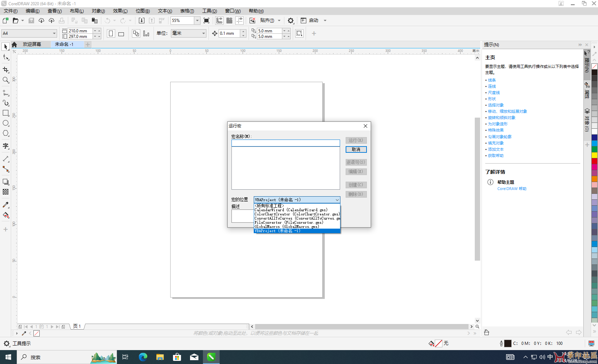Image resolution: width=598 pixels, height=364 pixels.
Task: Click the Paste clipboard icon
Action: 95,21
